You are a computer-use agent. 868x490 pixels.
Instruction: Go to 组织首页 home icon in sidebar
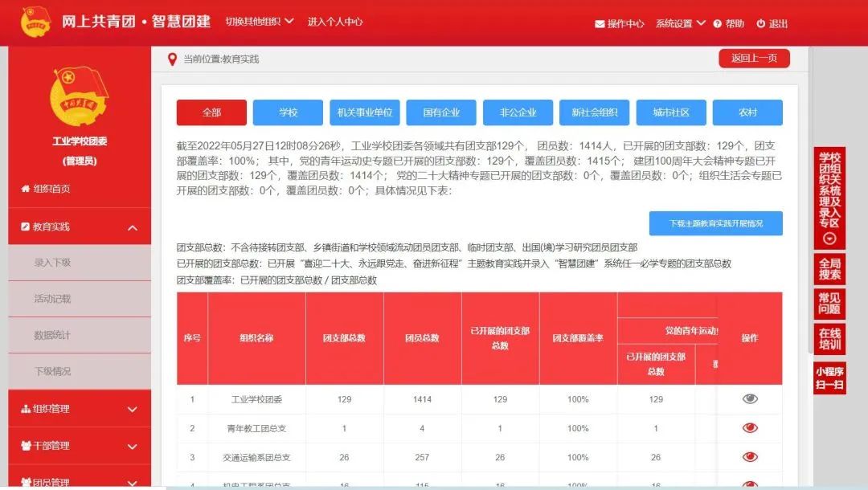click(x=24, y=189)
